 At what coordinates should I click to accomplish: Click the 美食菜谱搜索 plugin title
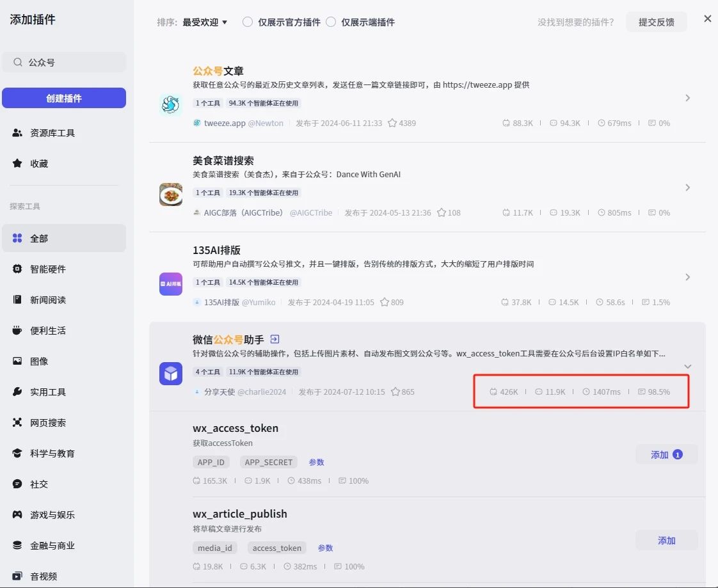(223, 161)
